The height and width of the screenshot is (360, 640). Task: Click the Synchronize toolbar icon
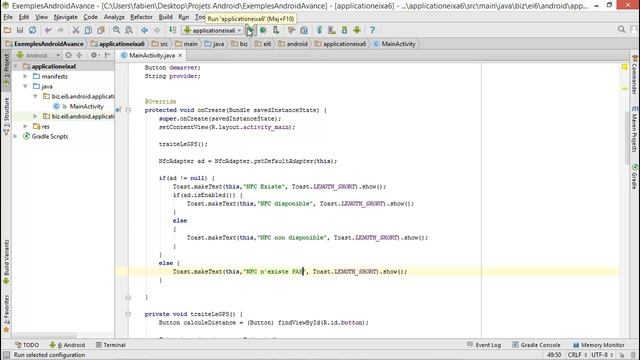point(32,30)
